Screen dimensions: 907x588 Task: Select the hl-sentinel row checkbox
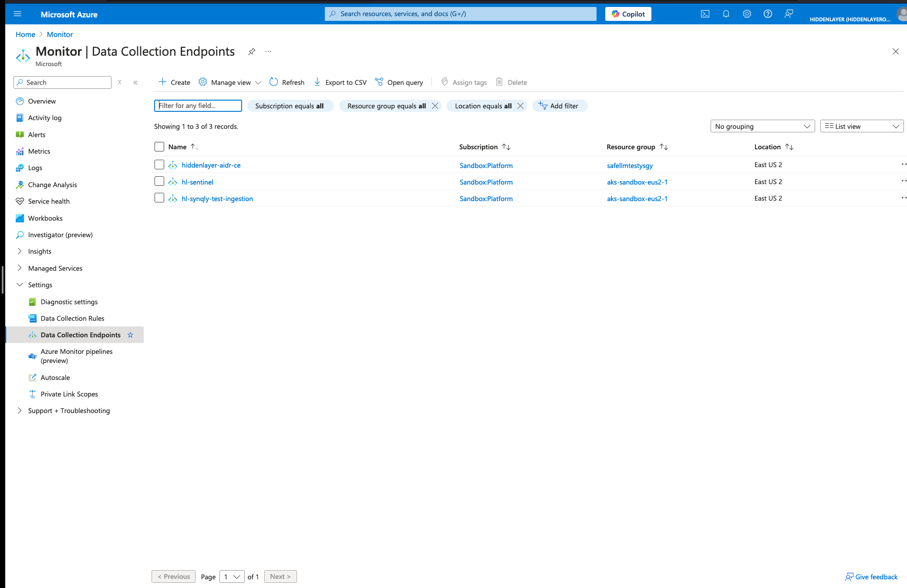[x=159, y=181]
